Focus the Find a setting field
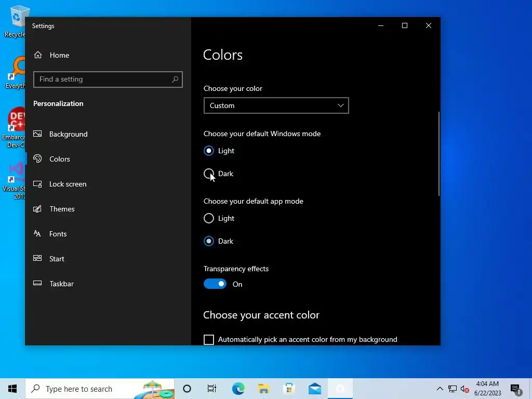Image resolution: width=532 pixels, height=399 pixels. tap(108, 79)
